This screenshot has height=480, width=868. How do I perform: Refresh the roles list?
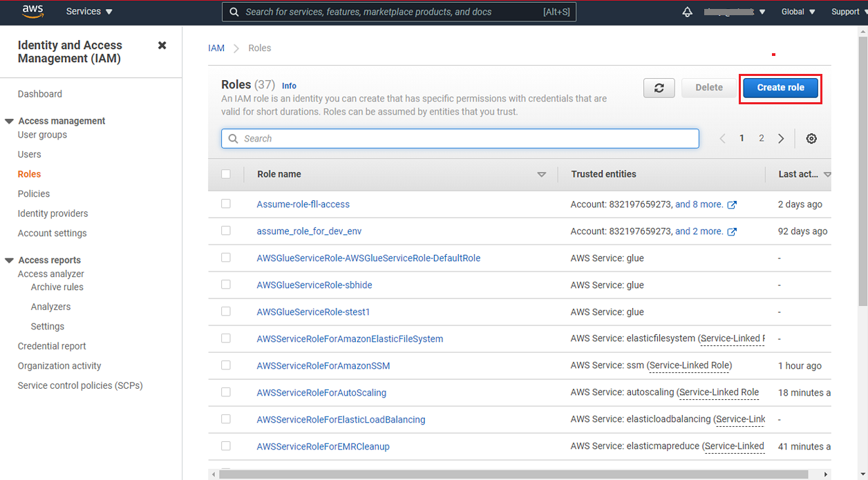click(x=659, y=88)
